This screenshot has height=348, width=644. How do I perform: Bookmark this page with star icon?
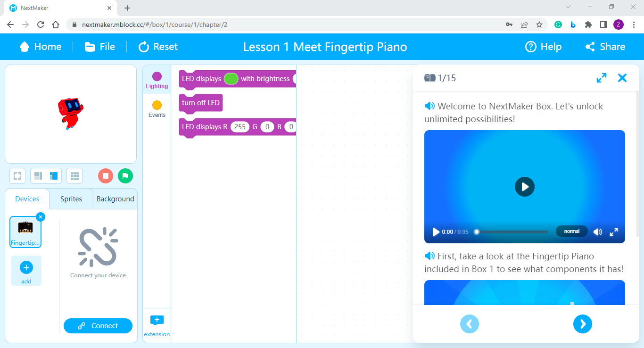pyautogui.click(x=539, y=25)
